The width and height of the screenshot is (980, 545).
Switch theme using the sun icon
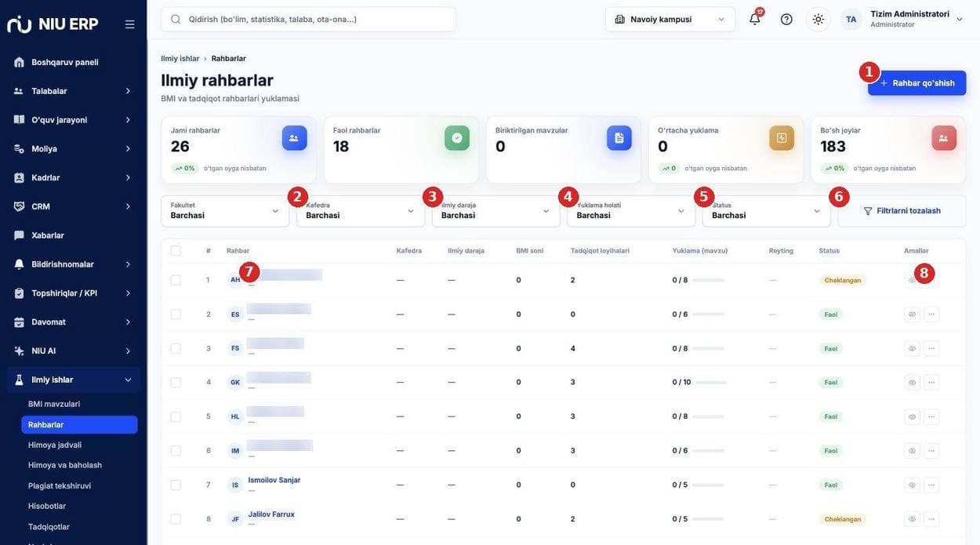click(x=818, y=19)
